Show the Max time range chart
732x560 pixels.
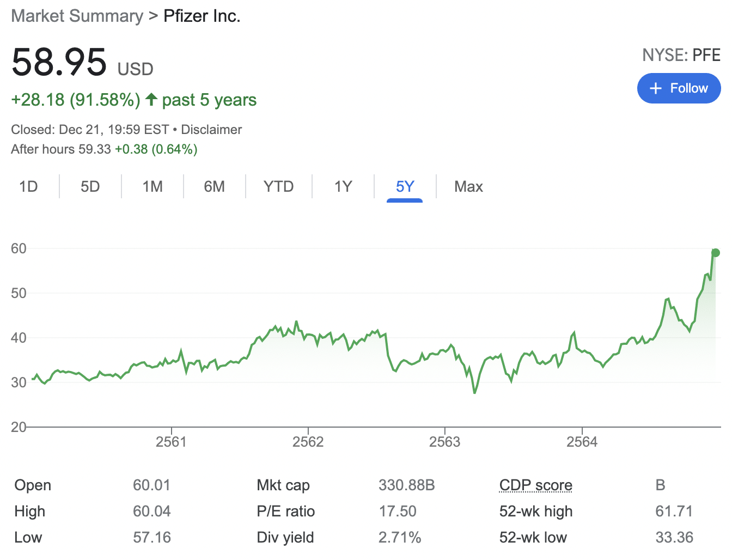coord(468,187)
